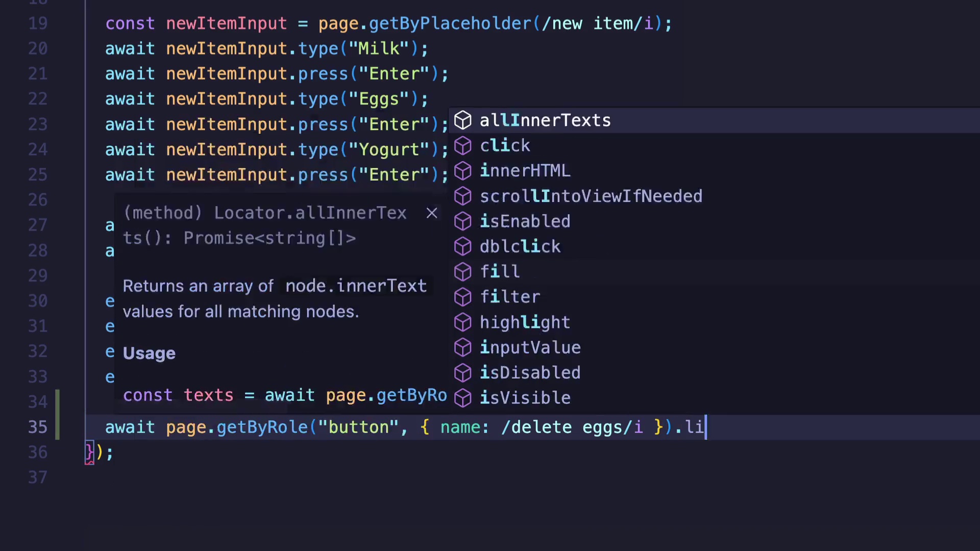
Task: Click the closing brace on line 36
Action: pyautogui.click(x=90, y=453)
